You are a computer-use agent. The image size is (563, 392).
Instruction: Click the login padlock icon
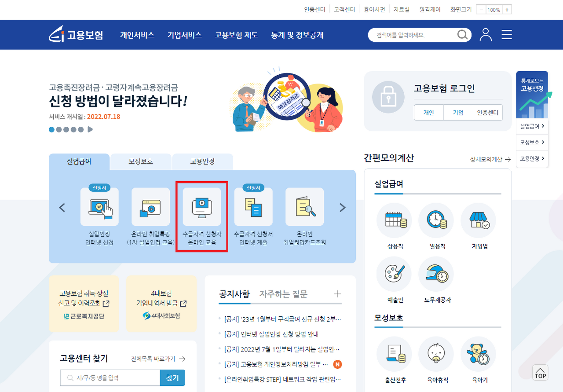pos(388,97)
